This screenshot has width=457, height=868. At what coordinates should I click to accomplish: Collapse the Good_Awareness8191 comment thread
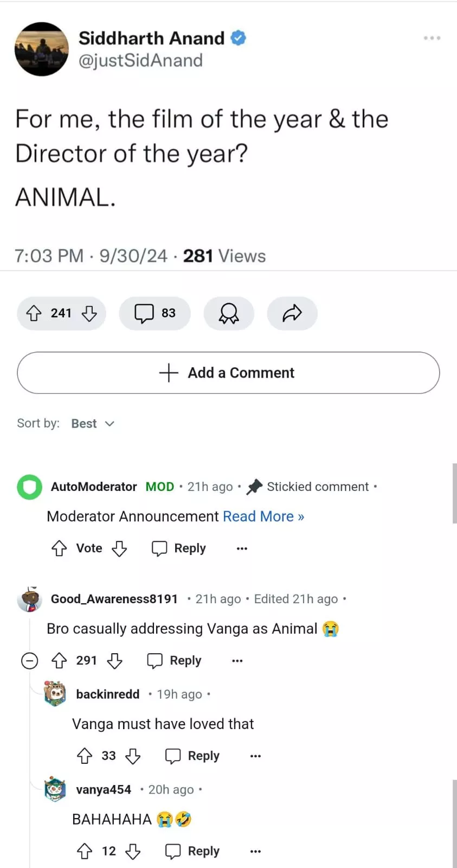click(29, 661)
